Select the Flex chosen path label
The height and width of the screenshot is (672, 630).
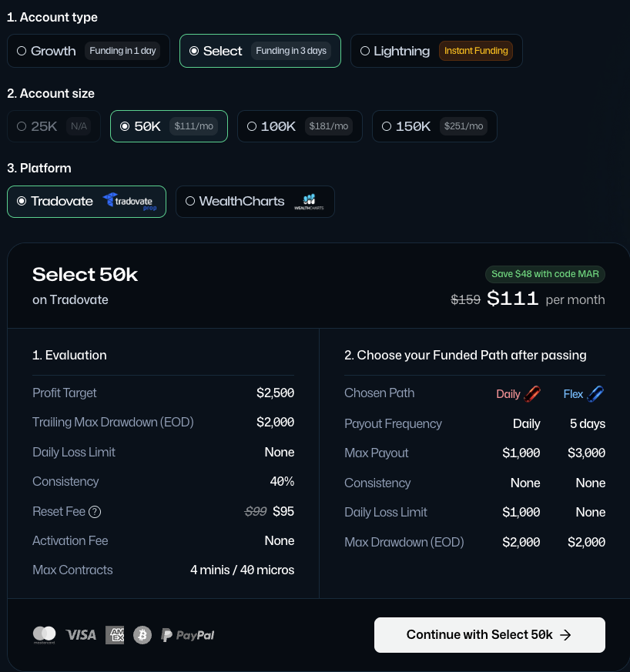(x=573, y=394)
